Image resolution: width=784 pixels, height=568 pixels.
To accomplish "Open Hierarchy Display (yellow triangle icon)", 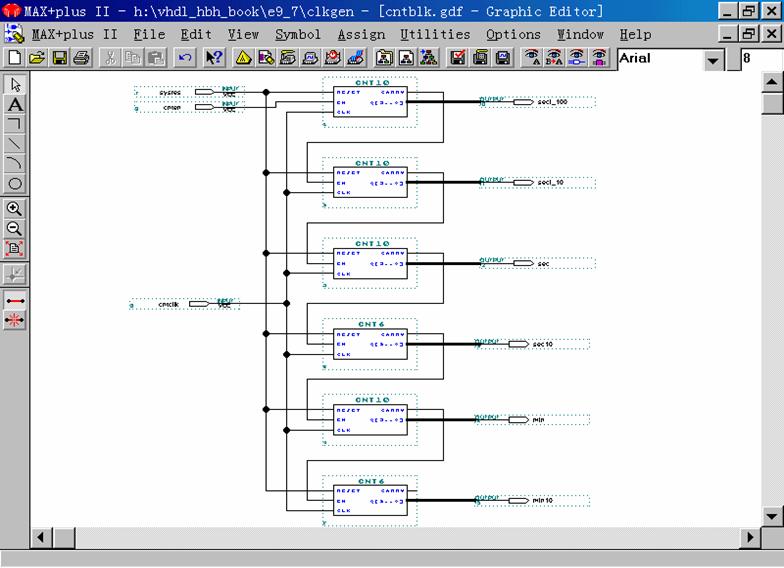I will 244,58.
